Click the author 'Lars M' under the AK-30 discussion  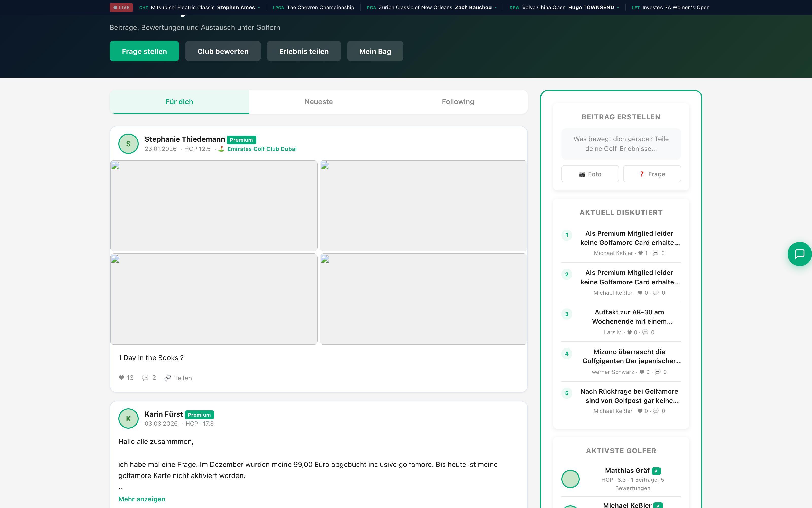pyautogui.click(x=613, y=332)
